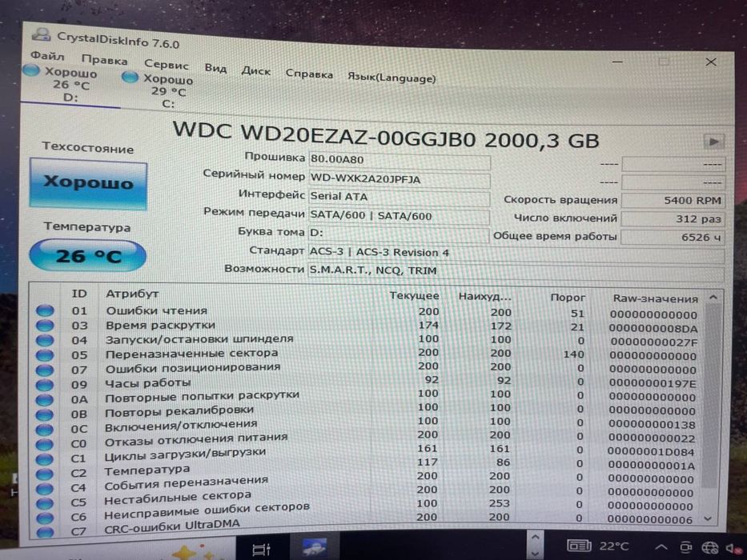747x560 pixels.
Task: Click status orb for Часы работы row
Action: point(45,385)
